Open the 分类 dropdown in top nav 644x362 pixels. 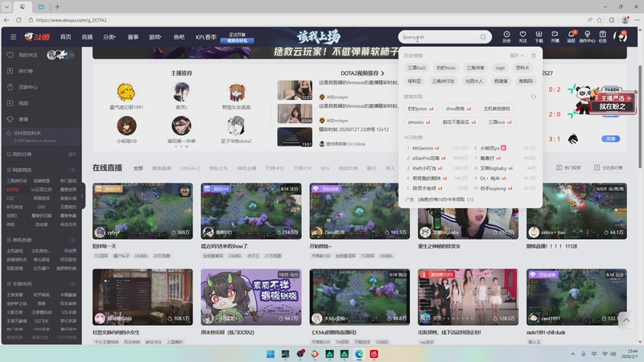(x=109, y=37)
